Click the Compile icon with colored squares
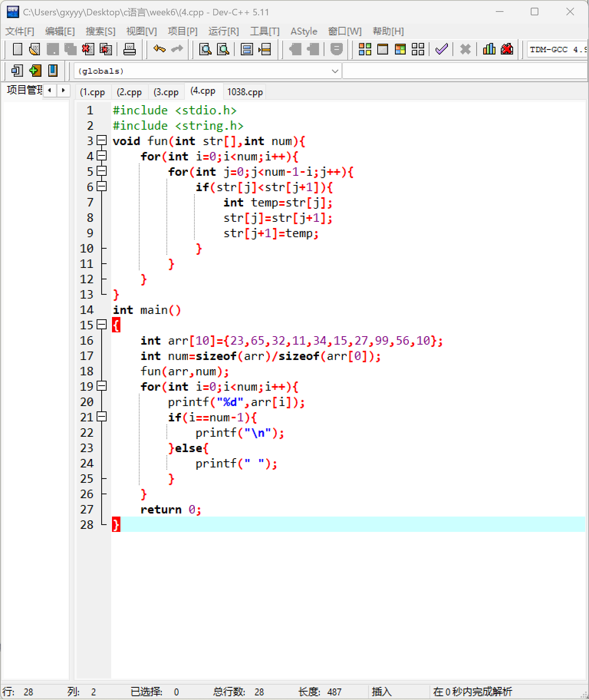 (x=365, y=49)
